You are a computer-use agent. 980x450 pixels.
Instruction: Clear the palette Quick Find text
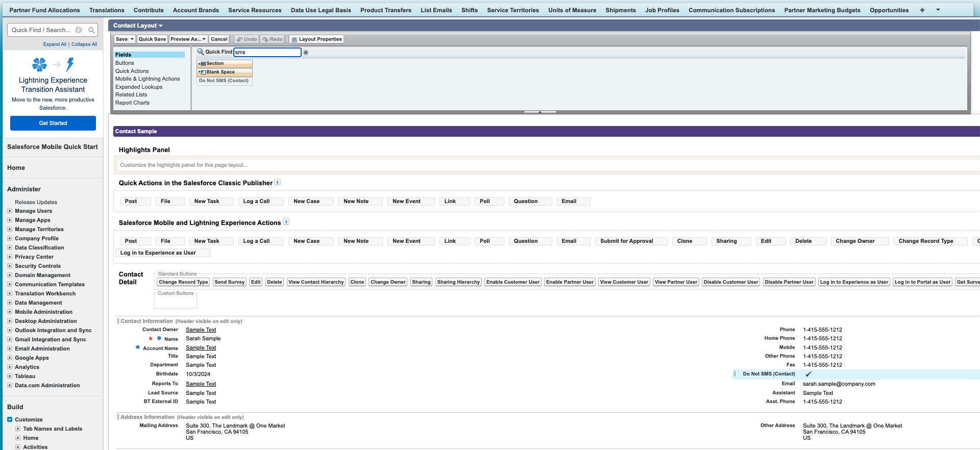tap(306, 53)
